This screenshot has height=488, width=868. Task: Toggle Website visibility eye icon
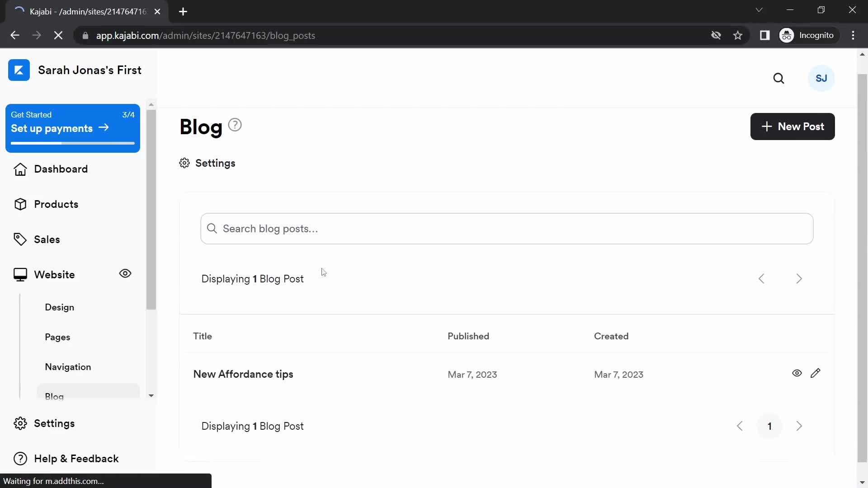pyautogui.click(x=125, y=273)
